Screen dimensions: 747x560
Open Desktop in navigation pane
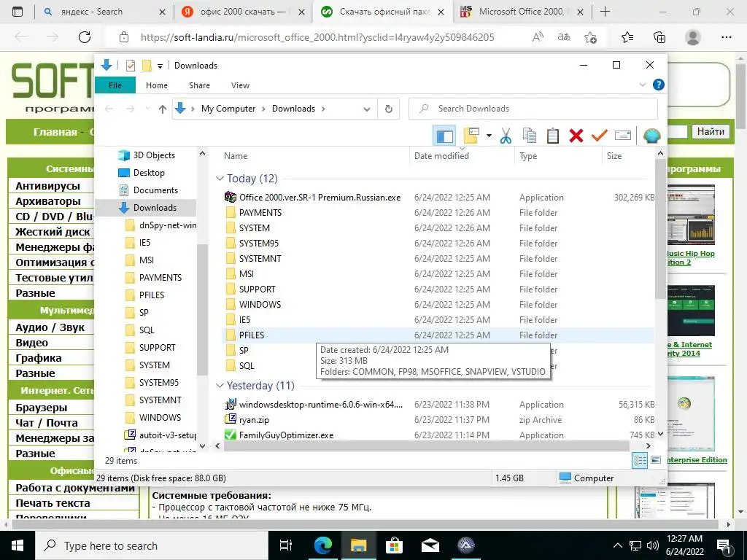click(x=149, y=173)
